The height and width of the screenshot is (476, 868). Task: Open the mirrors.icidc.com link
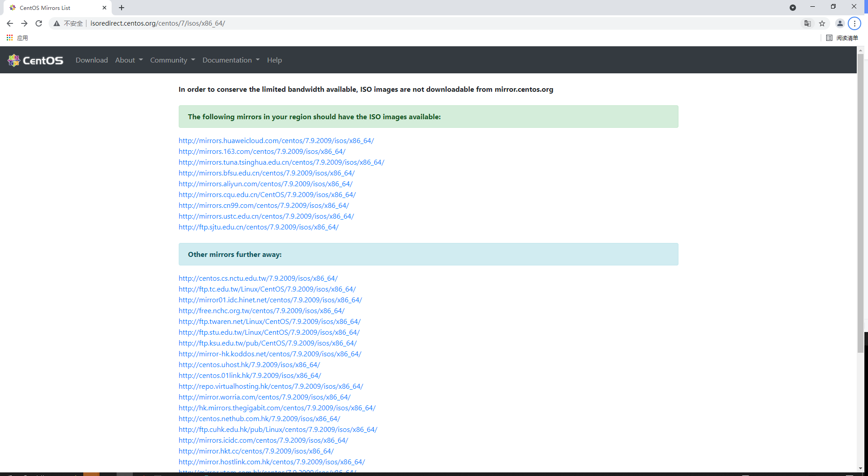pyautogui.click(x=263, y=440)
